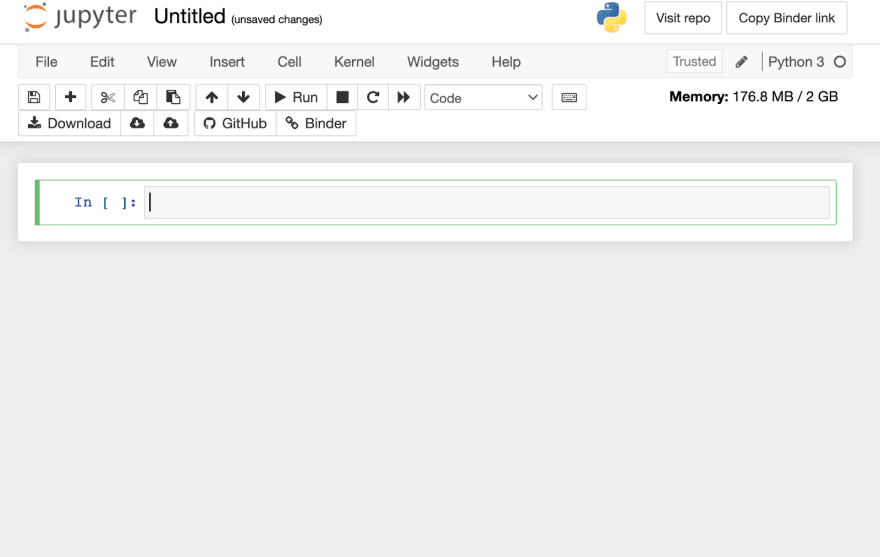Viewport: 880px width, 557px height.
Task: Click Visit repo button
Action: pos(683,18)
